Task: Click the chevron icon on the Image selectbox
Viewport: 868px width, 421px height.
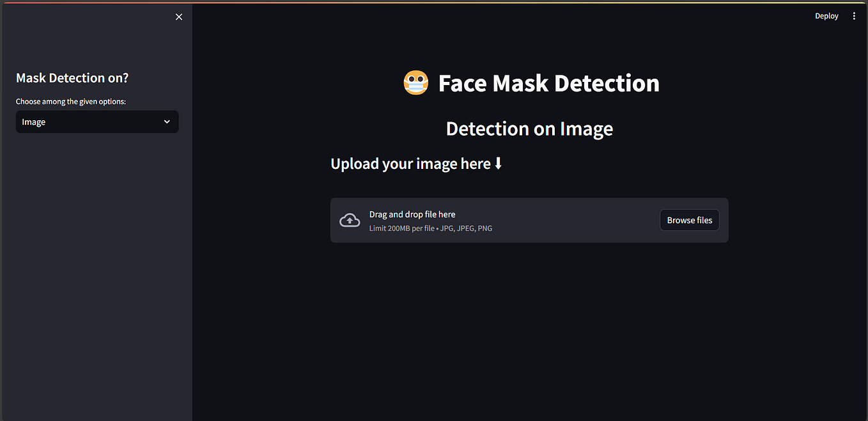Action: point(167,122)
